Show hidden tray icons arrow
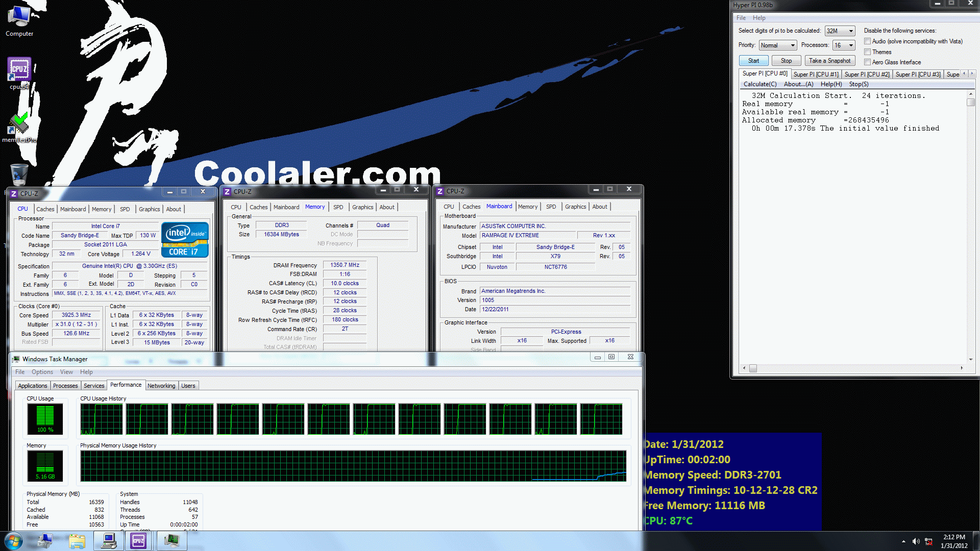Viewport: 980px width, 551px height. click(903, 541)
